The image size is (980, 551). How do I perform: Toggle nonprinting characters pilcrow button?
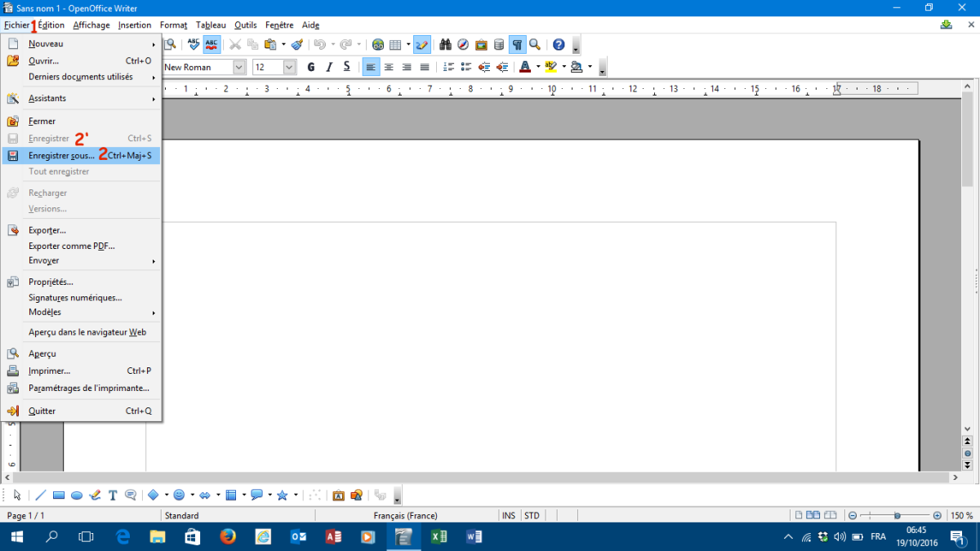point(517,45)
